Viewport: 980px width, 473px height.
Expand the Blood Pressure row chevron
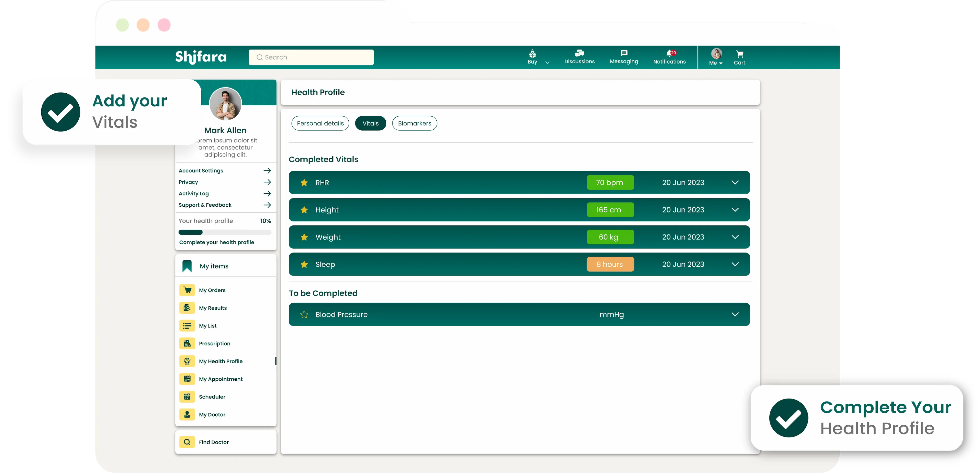[735, 315]
